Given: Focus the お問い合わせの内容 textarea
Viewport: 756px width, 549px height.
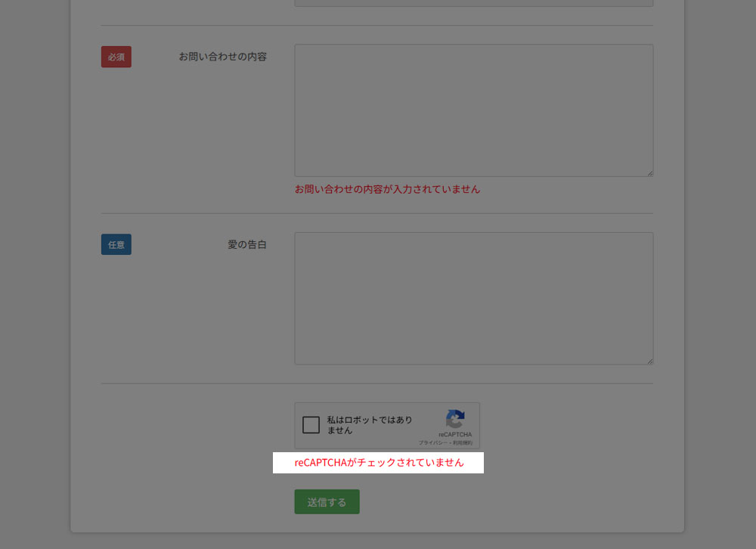Looking at the screenshot, I should 473,110.
